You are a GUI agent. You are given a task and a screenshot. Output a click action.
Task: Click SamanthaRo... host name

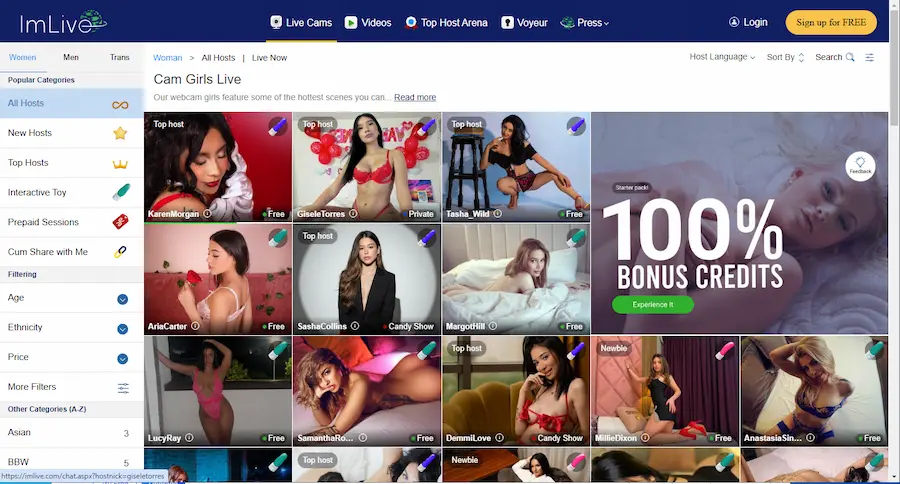(x=325, y=438)
